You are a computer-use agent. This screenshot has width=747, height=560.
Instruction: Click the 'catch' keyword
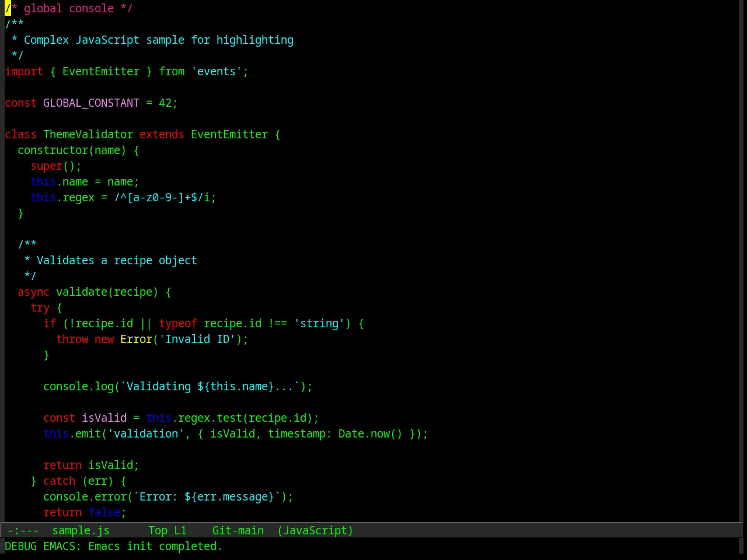59,481
